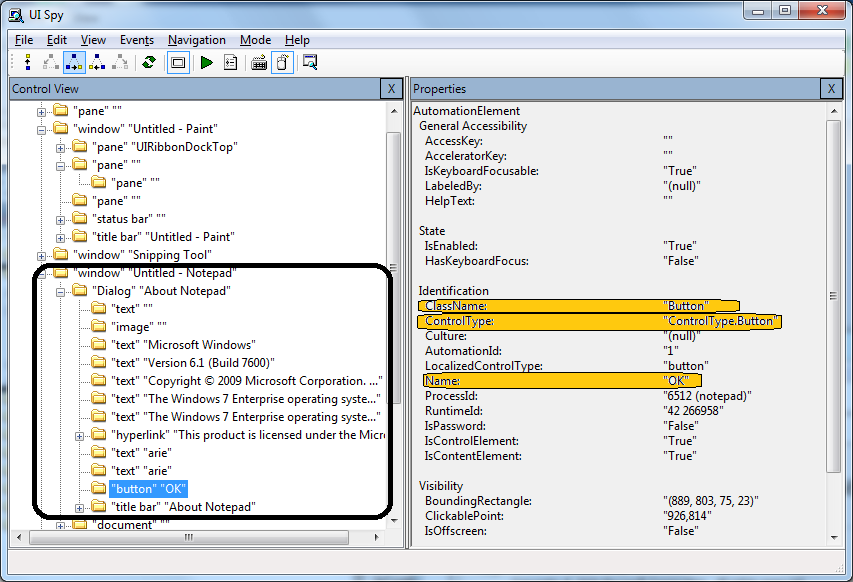Viewport: 853px width, 582px height.
Task: Select the "Version 6.1 (Build 7600)" text row
Action: point(193,362)
